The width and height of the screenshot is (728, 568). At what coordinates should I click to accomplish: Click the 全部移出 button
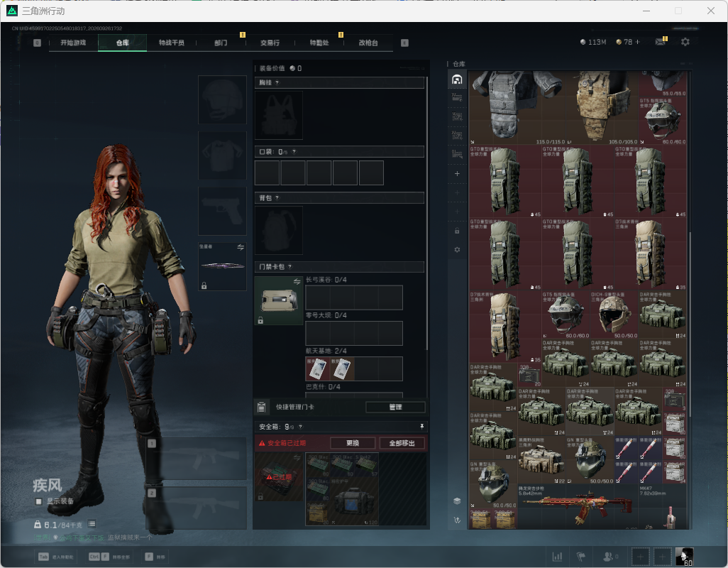402,443
